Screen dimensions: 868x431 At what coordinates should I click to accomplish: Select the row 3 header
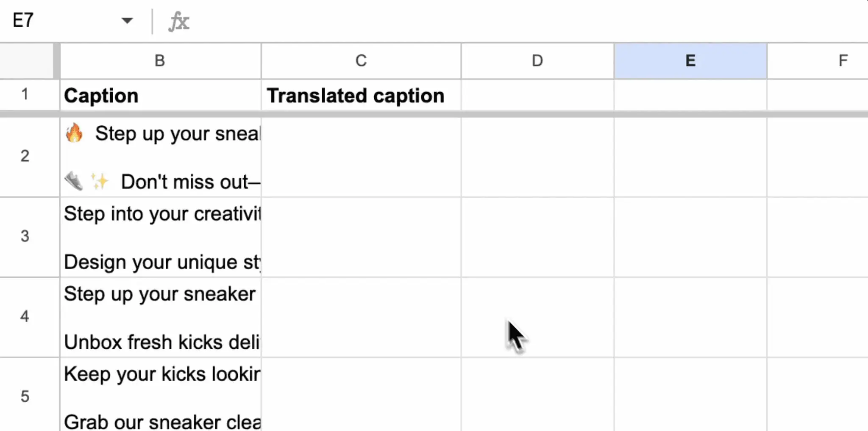click(25, 236)
